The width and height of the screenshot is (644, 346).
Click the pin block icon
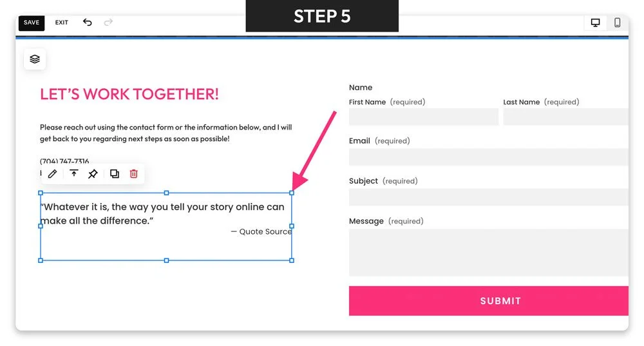point(93,174)
